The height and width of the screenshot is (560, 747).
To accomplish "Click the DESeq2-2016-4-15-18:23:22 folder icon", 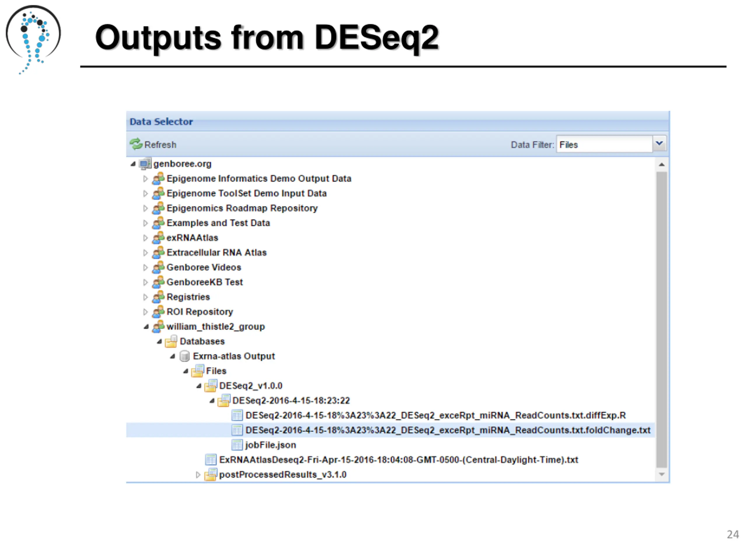I will point(224,400).
